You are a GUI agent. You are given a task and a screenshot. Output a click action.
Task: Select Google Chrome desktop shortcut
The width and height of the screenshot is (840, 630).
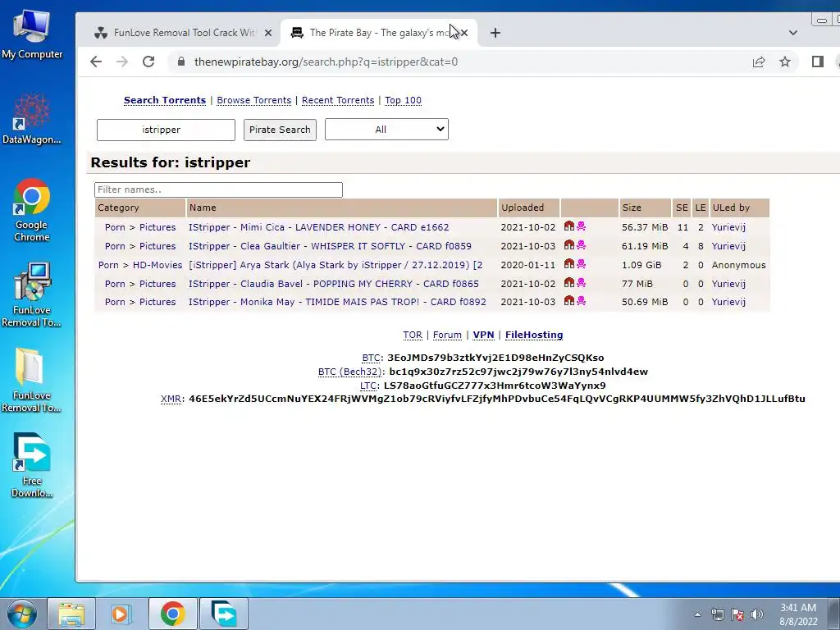(32, 210)
